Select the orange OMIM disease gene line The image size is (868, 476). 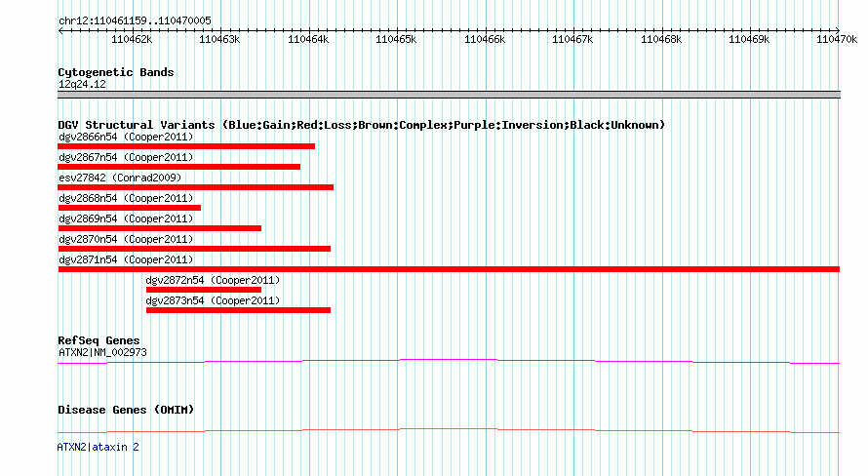click(449, 430)
